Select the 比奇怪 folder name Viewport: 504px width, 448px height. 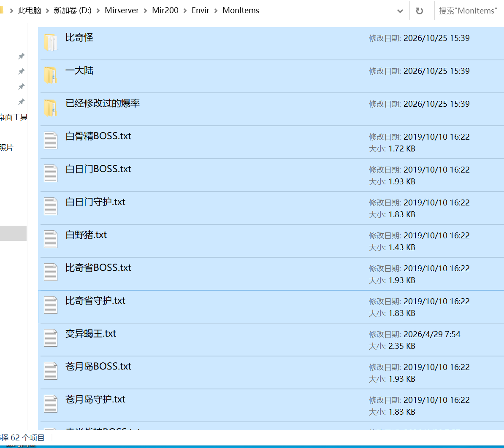pyautogui.click(x=79, y=38)
